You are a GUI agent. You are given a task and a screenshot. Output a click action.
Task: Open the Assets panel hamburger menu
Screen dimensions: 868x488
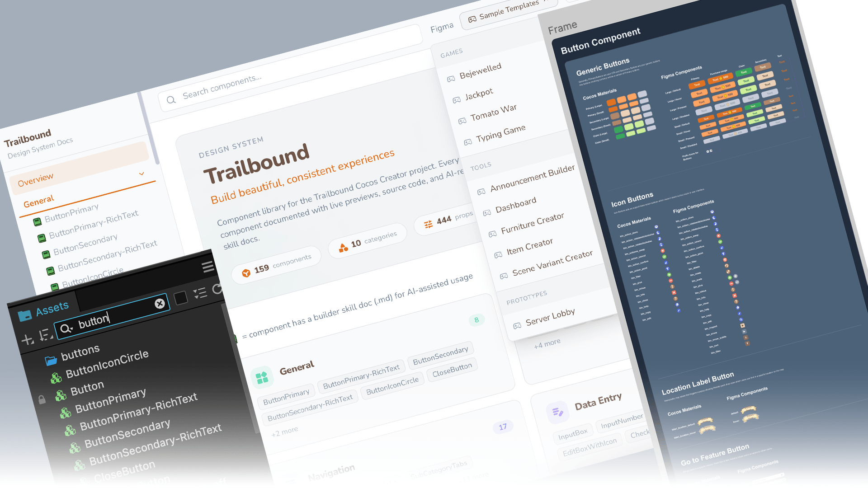point(208,267)
